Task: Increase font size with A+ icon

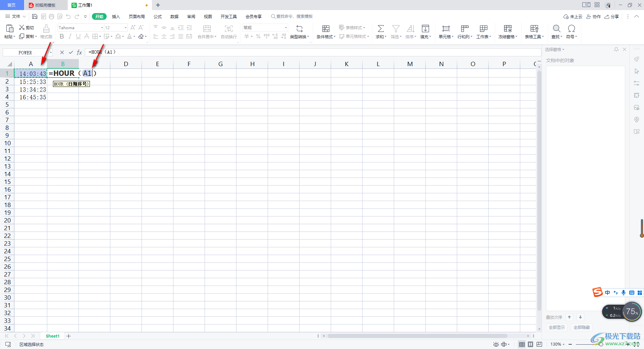Action: [133, 28]
